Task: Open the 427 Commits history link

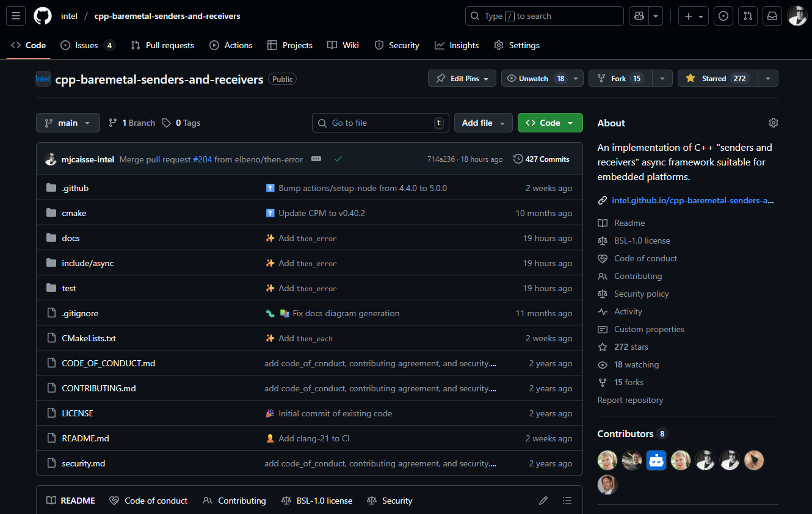Action: [541, 159]
